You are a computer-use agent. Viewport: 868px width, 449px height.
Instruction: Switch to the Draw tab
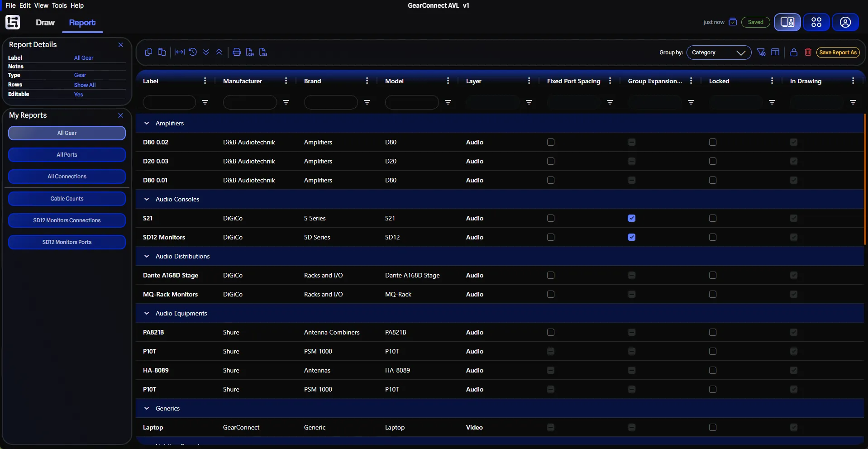45,23
